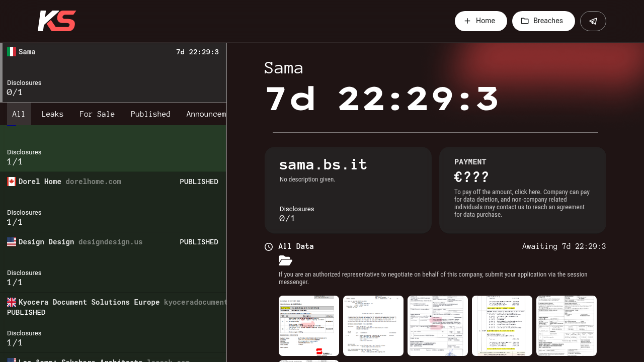644x362 pixels.
Task: Click the authorized representative instructions text
Action: pyautogui.click(x=433, y=278)
